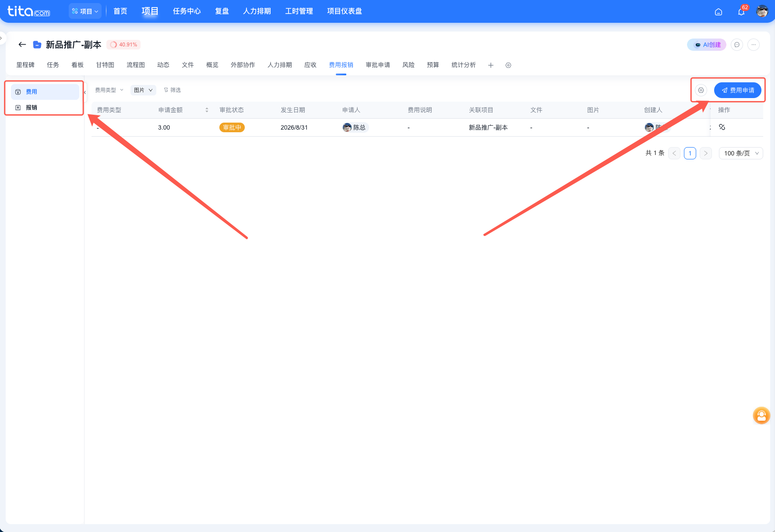Switch to the 预算 tab
The width and height of the screenshot is (775, 532).
pos(433,65)
